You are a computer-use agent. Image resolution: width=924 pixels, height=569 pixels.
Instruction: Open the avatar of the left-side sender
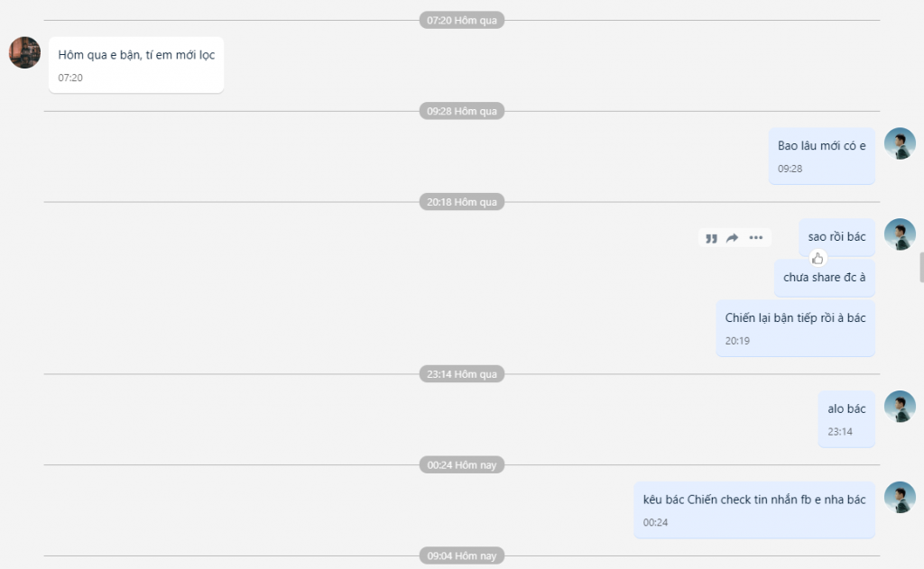click(24, 52)
